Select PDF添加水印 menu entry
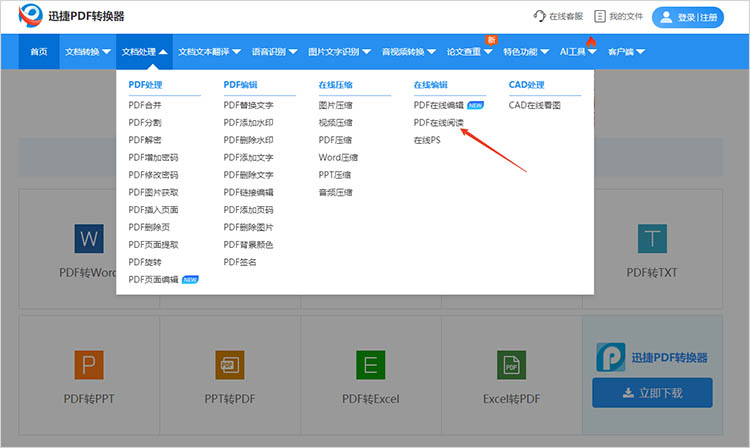The width and height of the screenshot is (750, 448). click(248, 123)
